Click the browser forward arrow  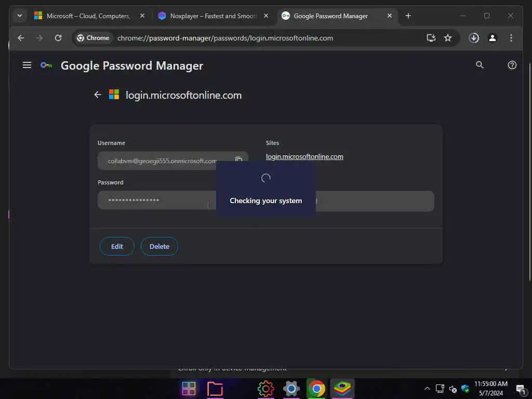pos(39,38)
